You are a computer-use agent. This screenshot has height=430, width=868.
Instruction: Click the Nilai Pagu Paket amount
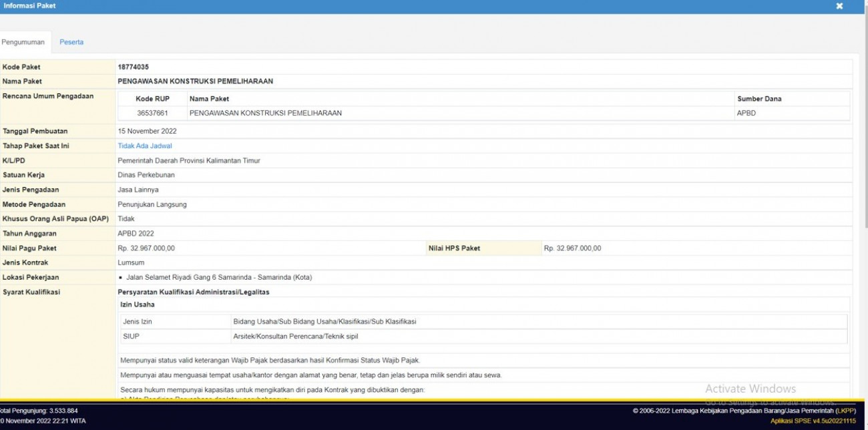click(146, 248)
